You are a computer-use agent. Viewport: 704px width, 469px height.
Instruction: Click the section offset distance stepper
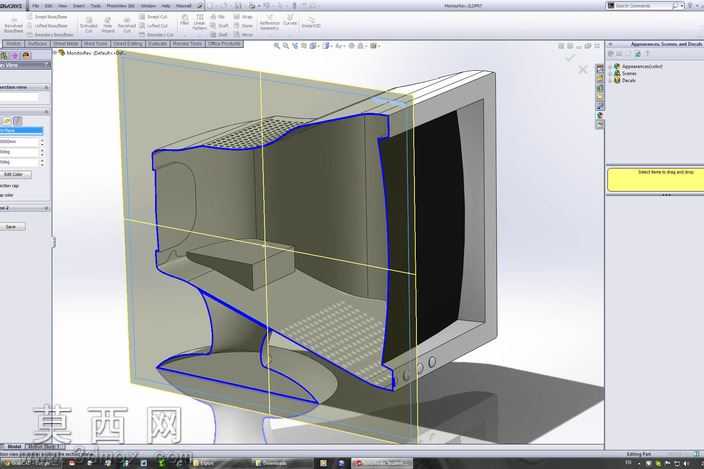coord(42,142)
